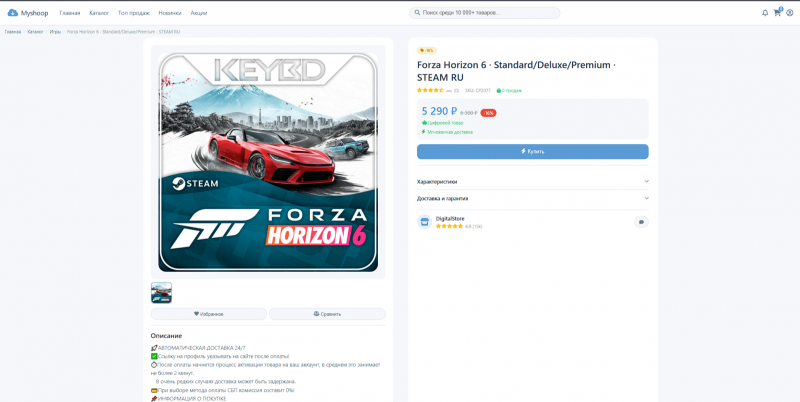The height and width of the screenshot is (402, 800).
Task: Click the Купить button
Action: coord(533,152)
